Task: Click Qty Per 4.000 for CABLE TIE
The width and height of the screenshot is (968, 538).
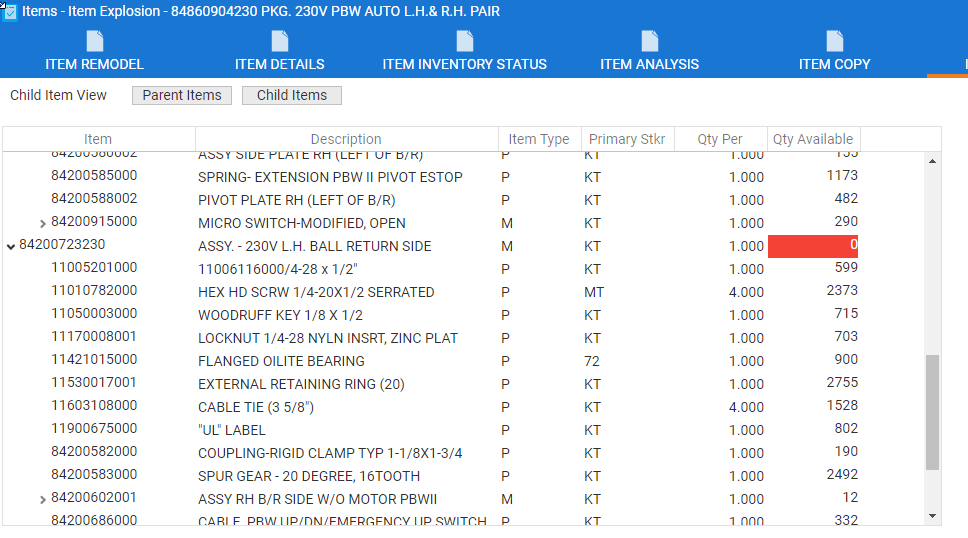Action: (x=746, y=407)
